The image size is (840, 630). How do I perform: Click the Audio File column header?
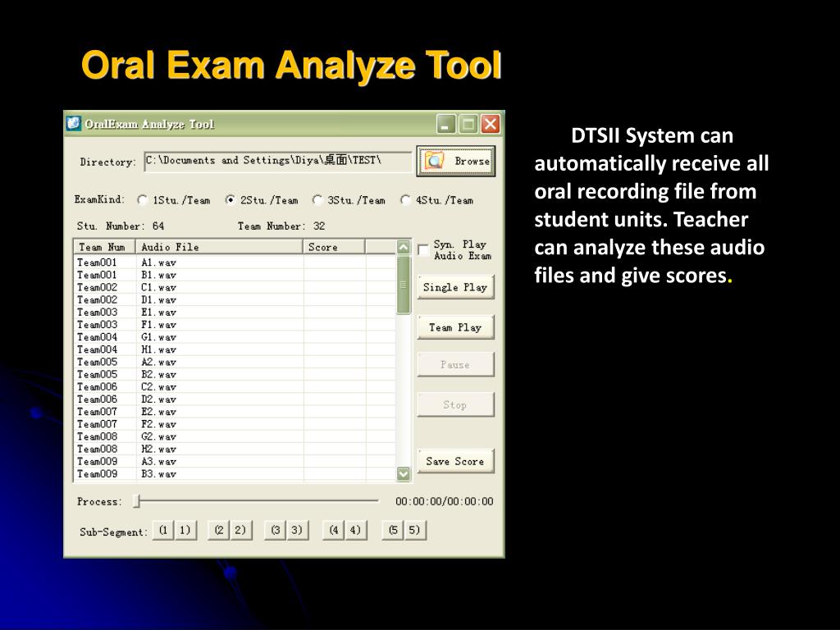[x=219, y=247]
